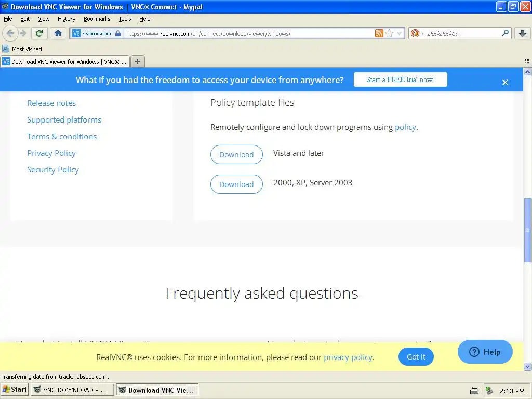
Task: Open the Release notes link
Action: 51,103
